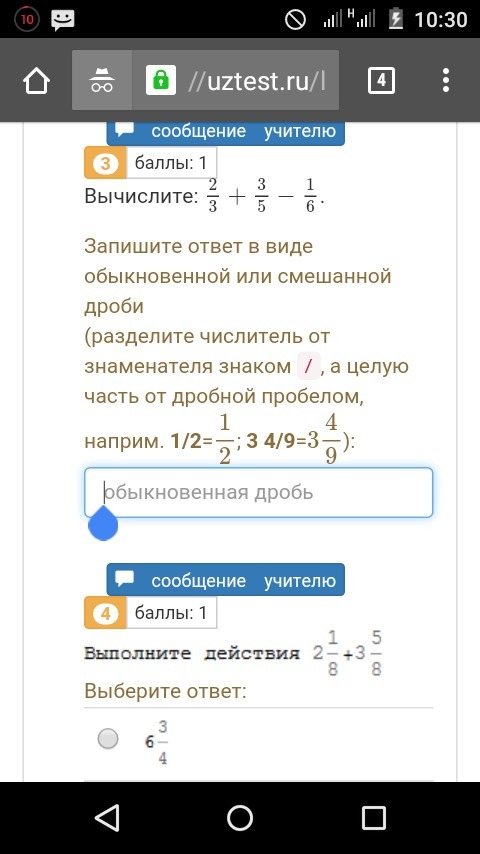Screen dimensions: 480x854
Task: Tap the Android home circle button
Action: 240,818
